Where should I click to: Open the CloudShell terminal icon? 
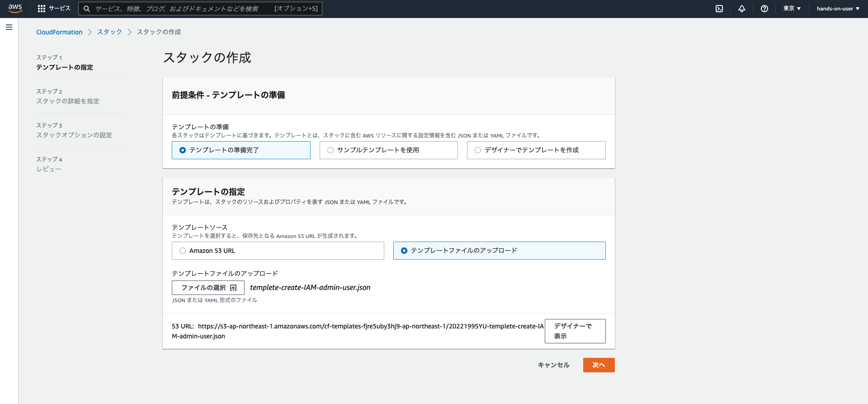coord(719,9)
